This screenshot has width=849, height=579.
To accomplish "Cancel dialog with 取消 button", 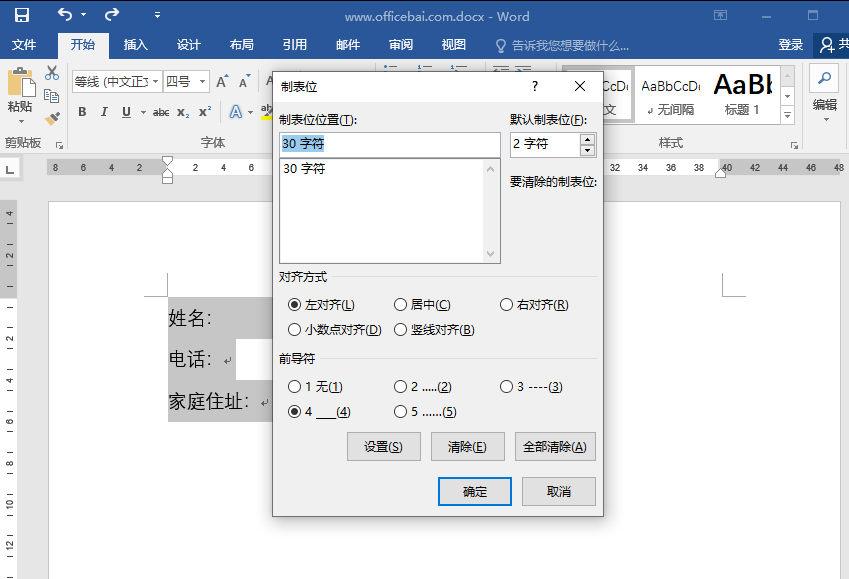I will (x=559, y=491).
